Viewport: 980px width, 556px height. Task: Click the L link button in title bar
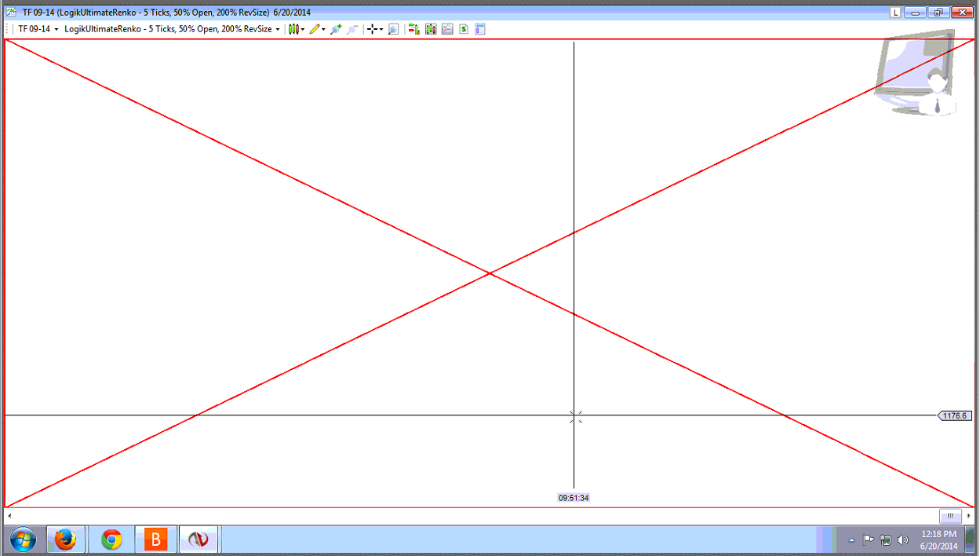click(895, 13)
